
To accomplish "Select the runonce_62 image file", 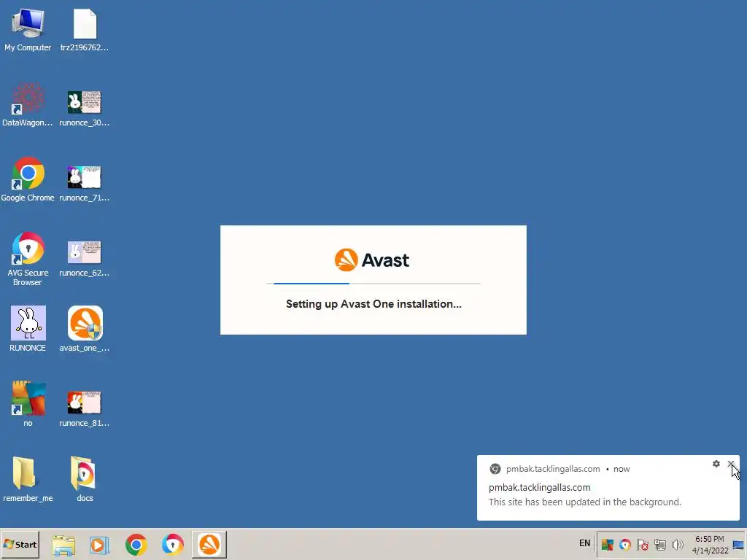I will coord(85,259).
